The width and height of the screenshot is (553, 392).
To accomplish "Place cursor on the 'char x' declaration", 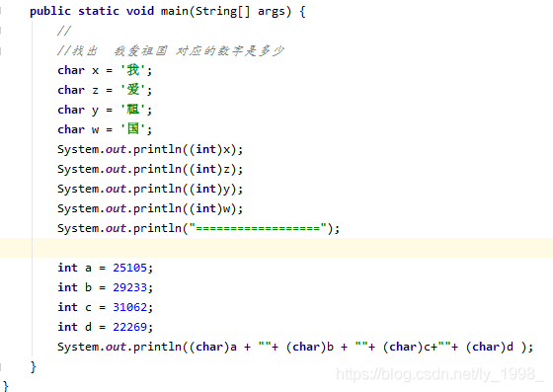I will pos(105,70).
